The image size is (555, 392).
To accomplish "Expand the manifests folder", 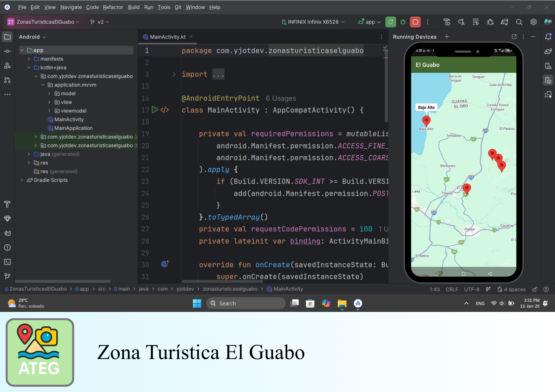I will coord(29,59).
